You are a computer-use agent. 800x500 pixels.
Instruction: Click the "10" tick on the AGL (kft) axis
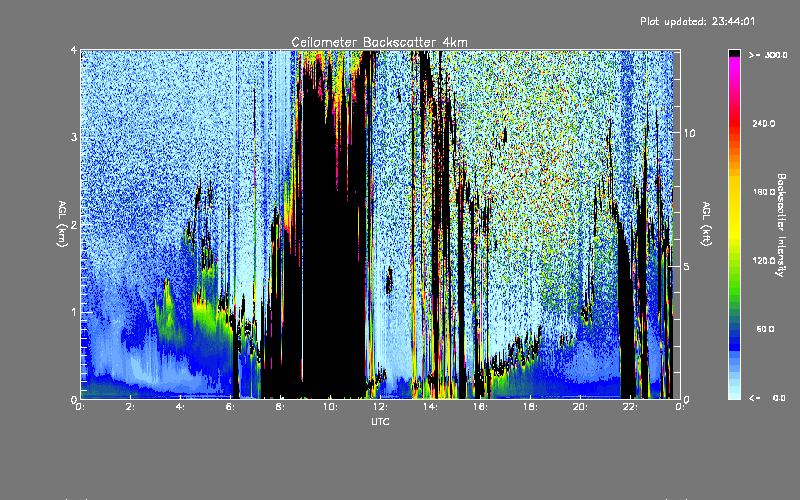(x=689, y=134)
